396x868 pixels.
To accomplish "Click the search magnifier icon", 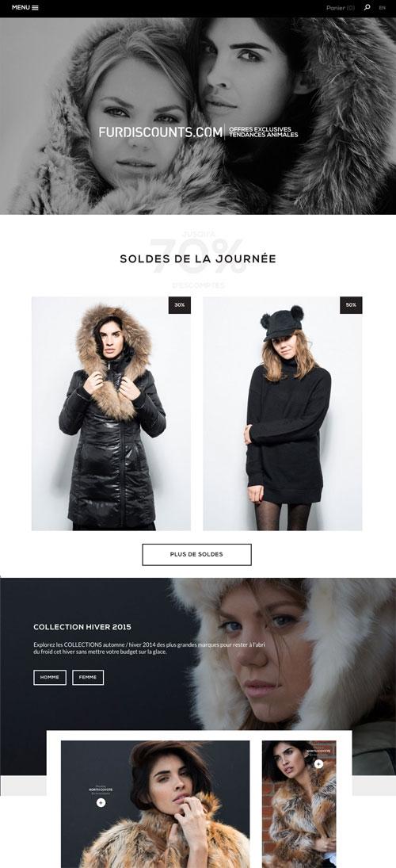I will [367, 7].
